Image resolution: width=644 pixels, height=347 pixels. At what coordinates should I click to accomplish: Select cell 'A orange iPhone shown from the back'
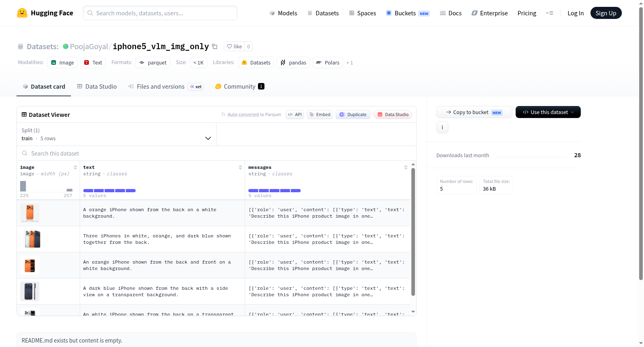[x=162, y=213]
